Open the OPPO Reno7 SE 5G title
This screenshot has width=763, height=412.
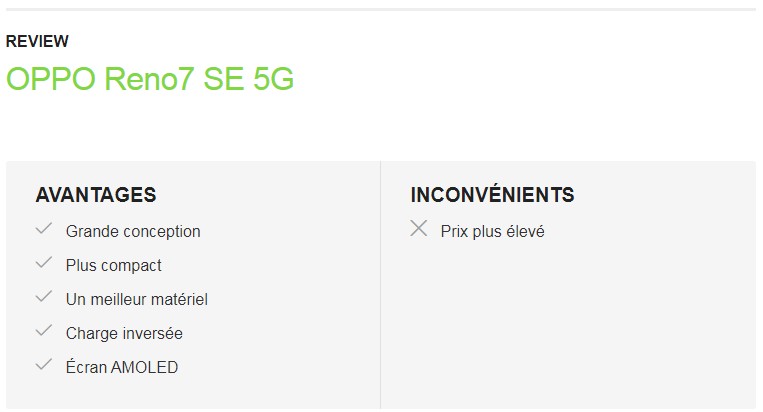click(x=150, y=80)
